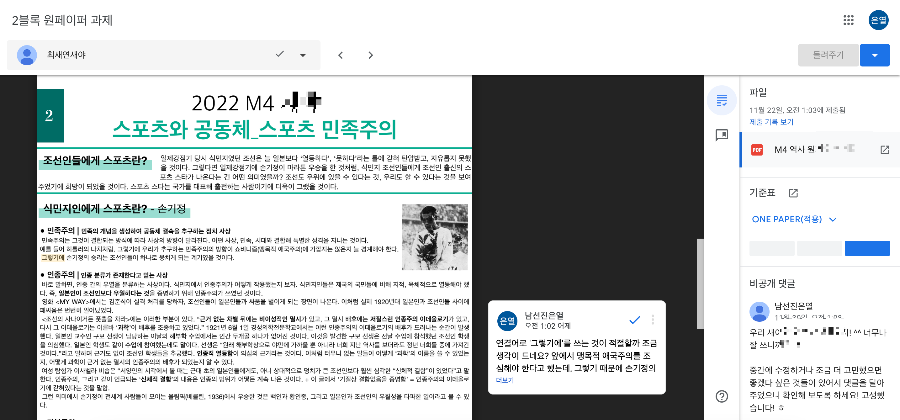The height and width of the screenshot is (420, 900).
Task: Select the first grey rubric level box
Action: [772, 248]
